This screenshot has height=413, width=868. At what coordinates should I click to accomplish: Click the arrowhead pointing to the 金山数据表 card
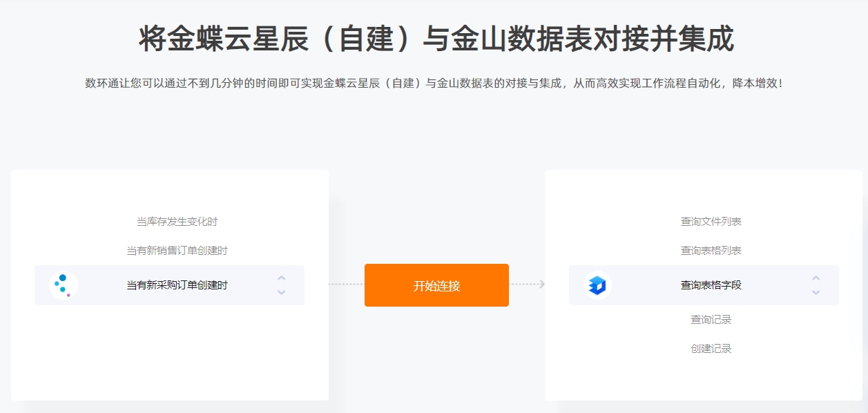(x=542, y=285)
